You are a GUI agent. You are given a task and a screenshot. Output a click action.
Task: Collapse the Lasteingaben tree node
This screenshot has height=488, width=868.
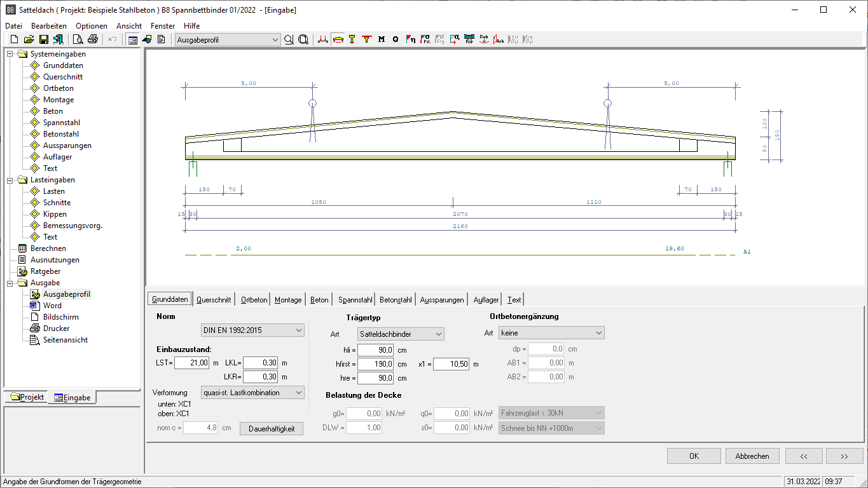click(10, 180)
